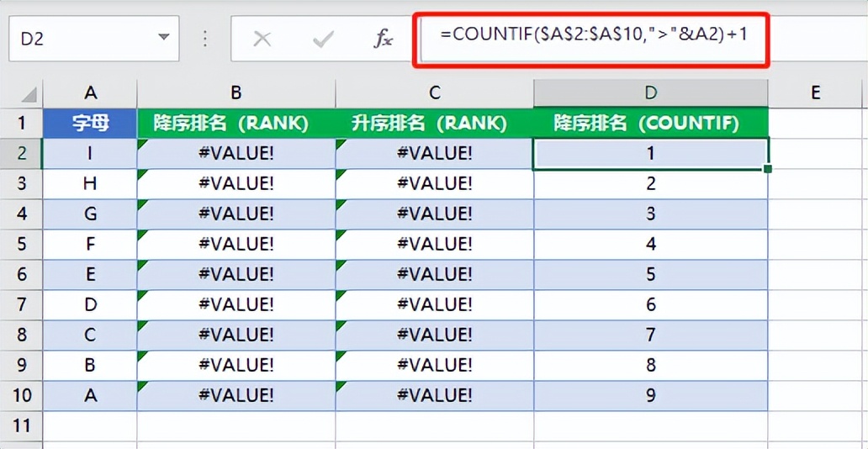Cancel the formula entry with the X icon
This screenshot has width=868, height=449.
[x=262, y=39]
